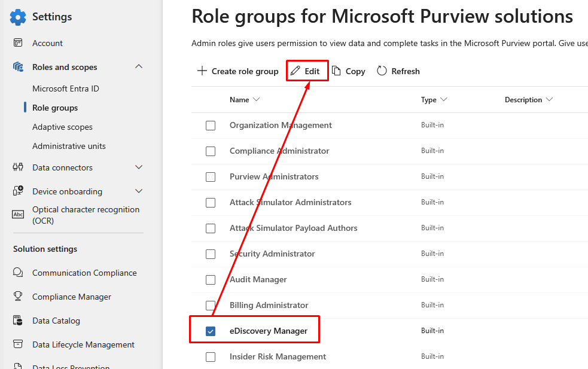Click the circular Refresh icon
Viewport: 588px width, 369px height.
[x=382, y=71]
